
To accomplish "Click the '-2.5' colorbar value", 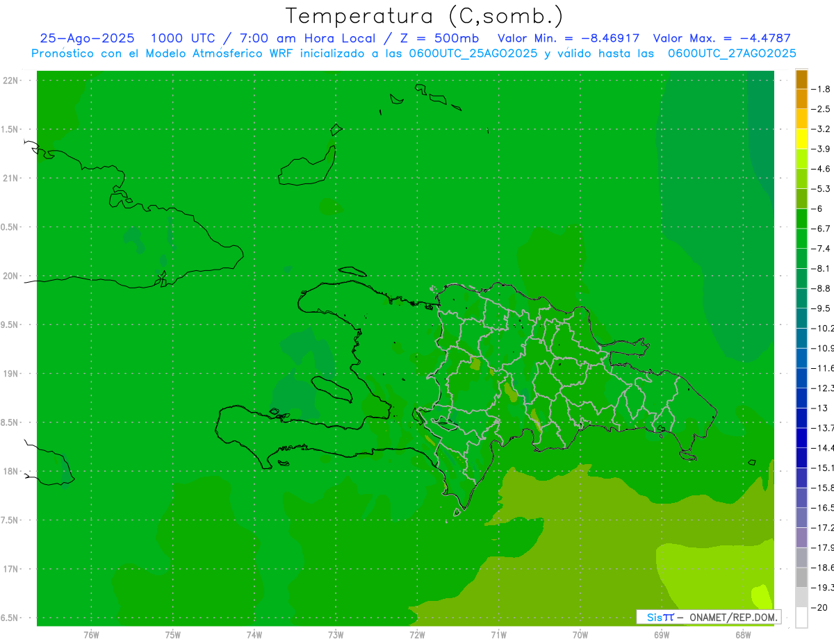I will 821,109.
